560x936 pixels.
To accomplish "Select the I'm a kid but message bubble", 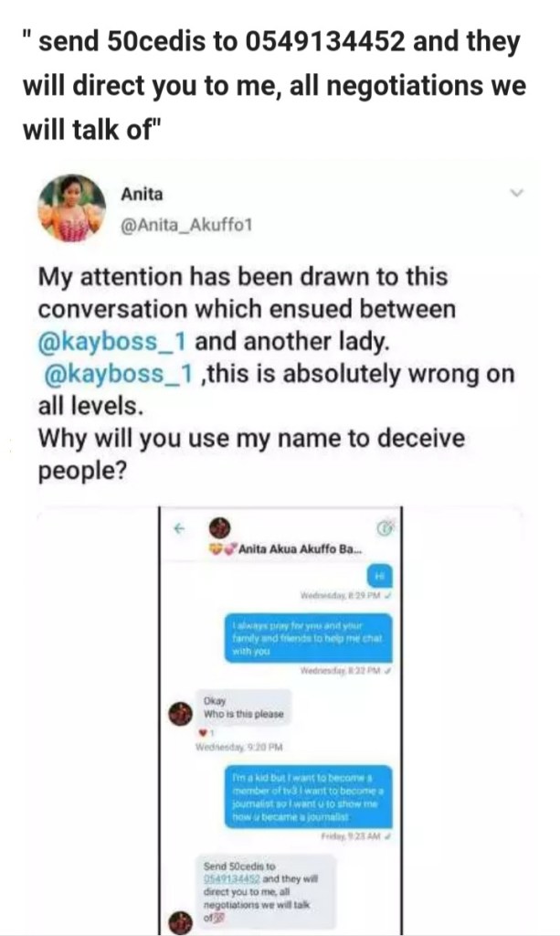I will point(309,797).
